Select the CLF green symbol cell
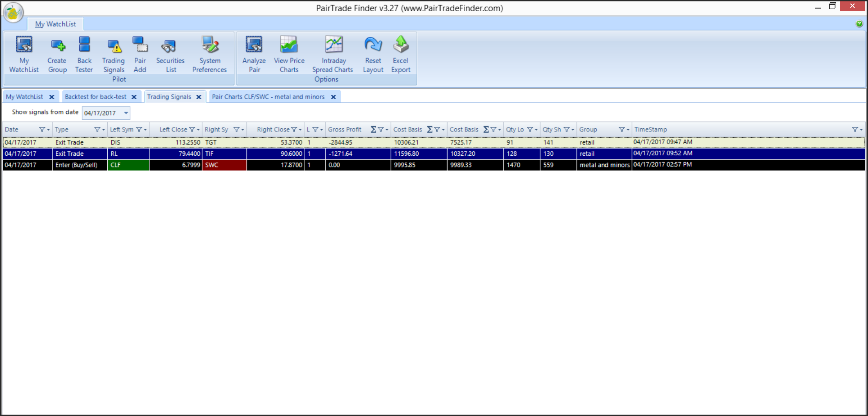Image resolution: width=868 pixels, height=416 pixels. (x=128, y=165)
